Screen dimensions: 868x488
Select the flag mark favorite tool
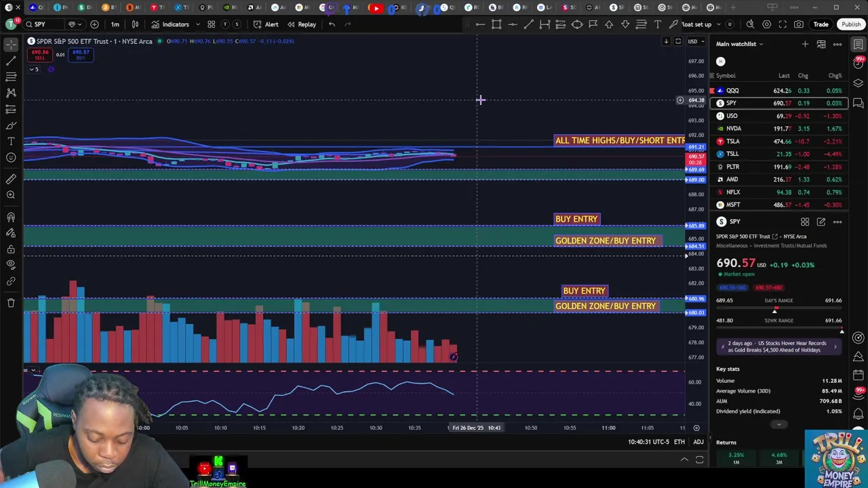tap(593, 24)
